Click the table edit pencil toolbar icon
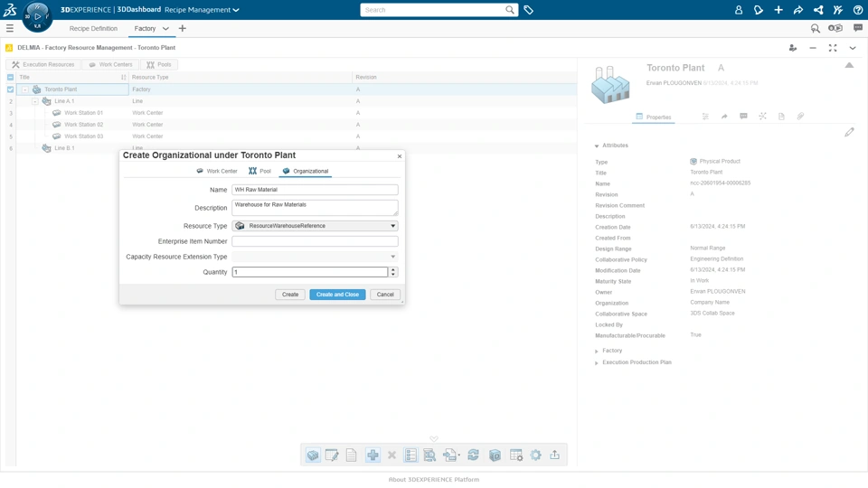This screenshot has height=488, width=868. pos(332,455)
